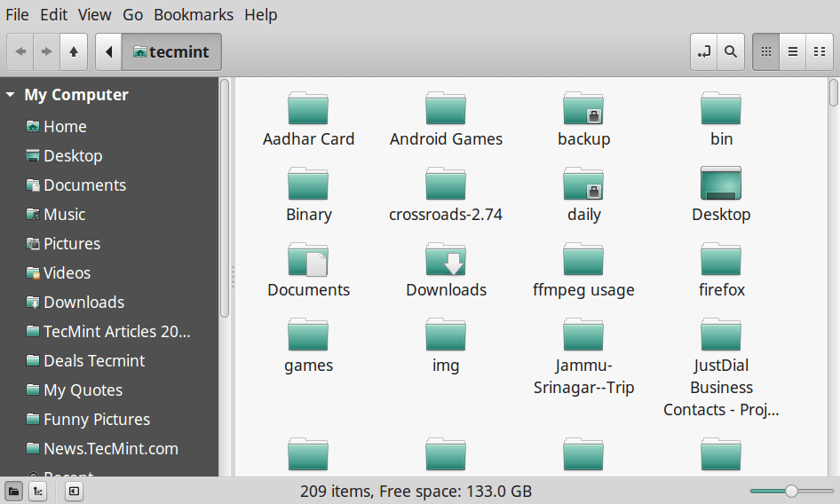Click the forward navigation arrow
Screen dimensions: 840x504
point(46,52)
